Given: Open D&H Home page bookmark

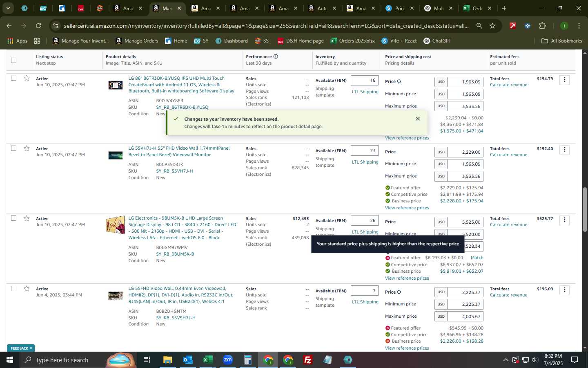Looking at the screenshot, I should (301, 41).
